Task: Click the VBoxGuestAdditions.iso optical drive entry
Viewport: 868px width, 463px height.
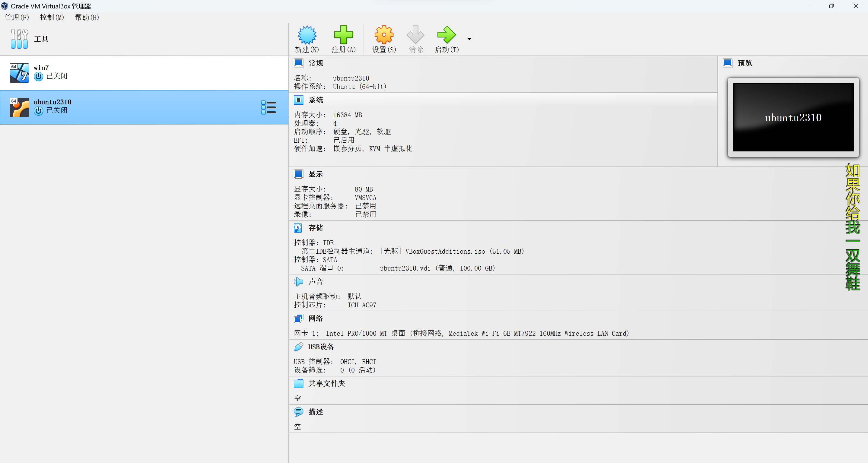Action: pyautogui.click(x=452, y=251)
